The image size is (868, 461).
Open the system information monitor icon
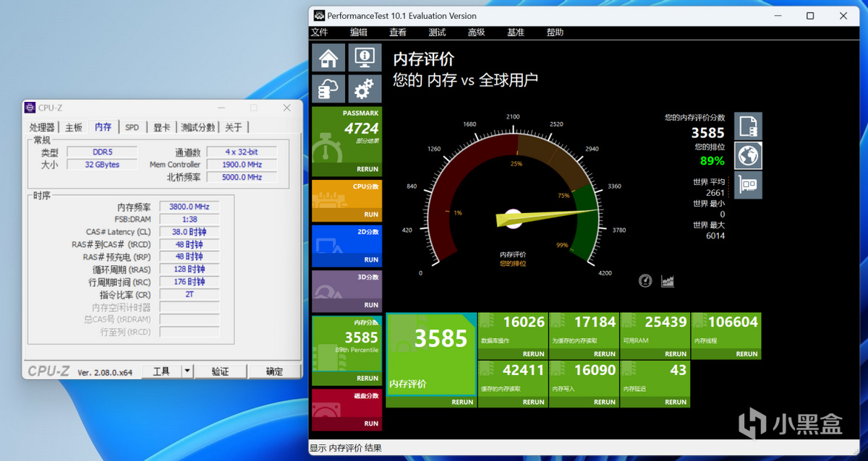(x=365, y=58)
